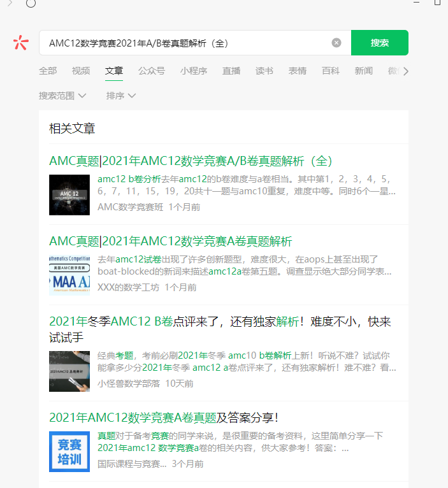Click the green 搜索 button
This screenshot has width=448, height=488.
tap(380, 43)
